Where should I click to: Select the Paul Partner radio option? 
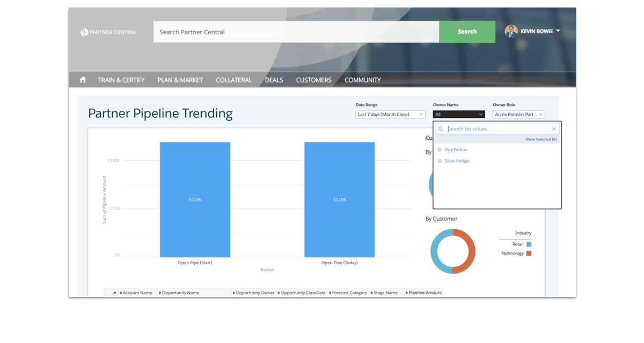tap(440, 150)
